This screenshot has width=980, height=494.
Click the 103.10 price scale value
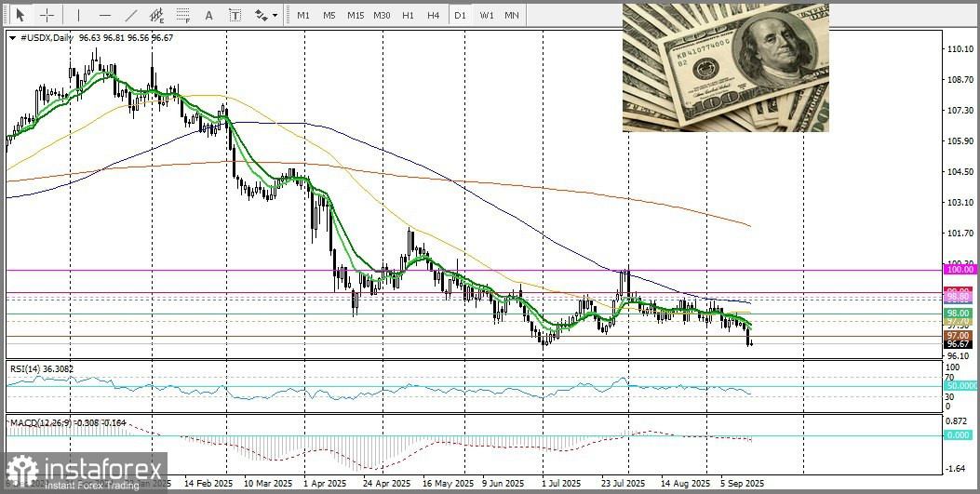(960, 203)
